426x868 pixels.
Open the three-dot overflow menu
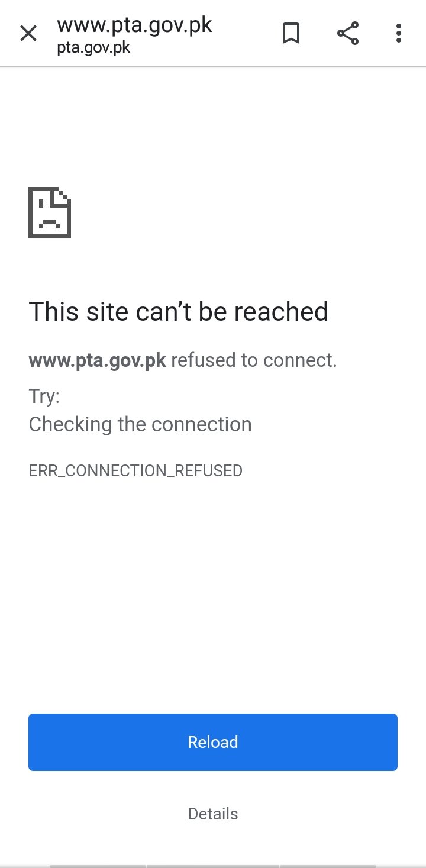tap(399, 33)
